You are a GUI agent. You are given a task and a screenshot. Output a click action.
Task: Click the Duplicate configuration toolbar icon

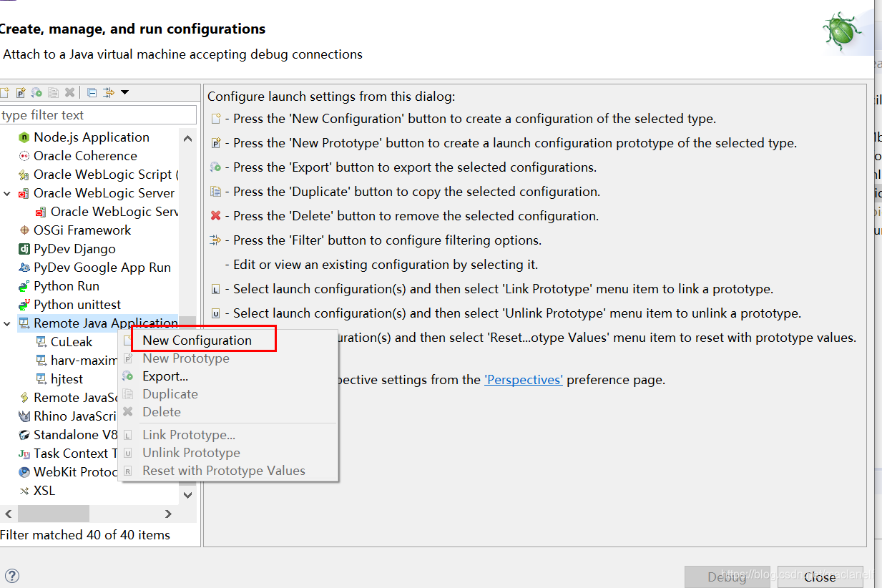coord(53,92)
